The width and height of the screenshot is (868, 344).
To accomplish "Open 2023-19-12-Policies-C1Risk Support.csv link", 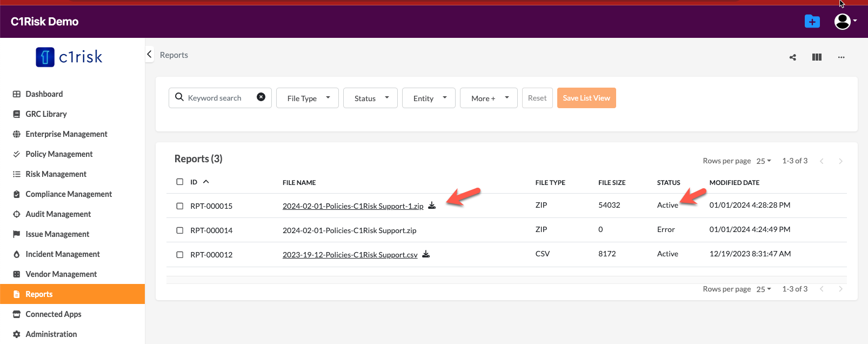I will pyautogui.click(x=350, y=255).
